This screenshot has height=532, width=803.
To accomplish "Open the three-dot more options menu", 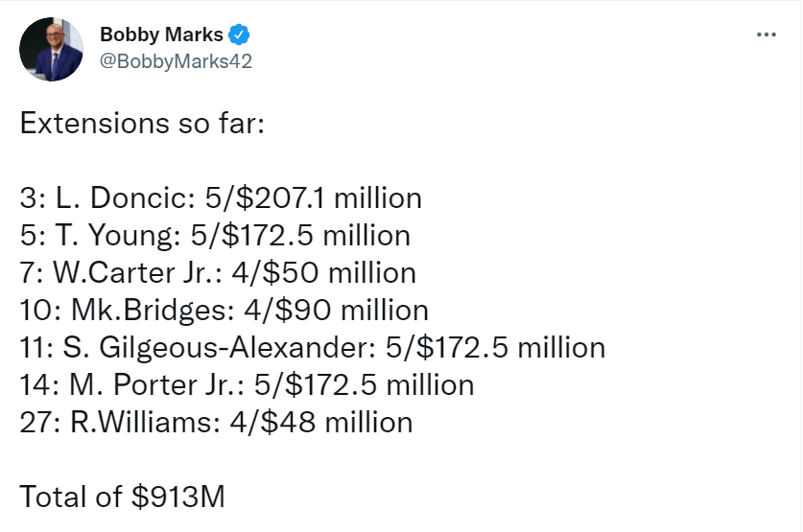I will click(x=766, y=35).
